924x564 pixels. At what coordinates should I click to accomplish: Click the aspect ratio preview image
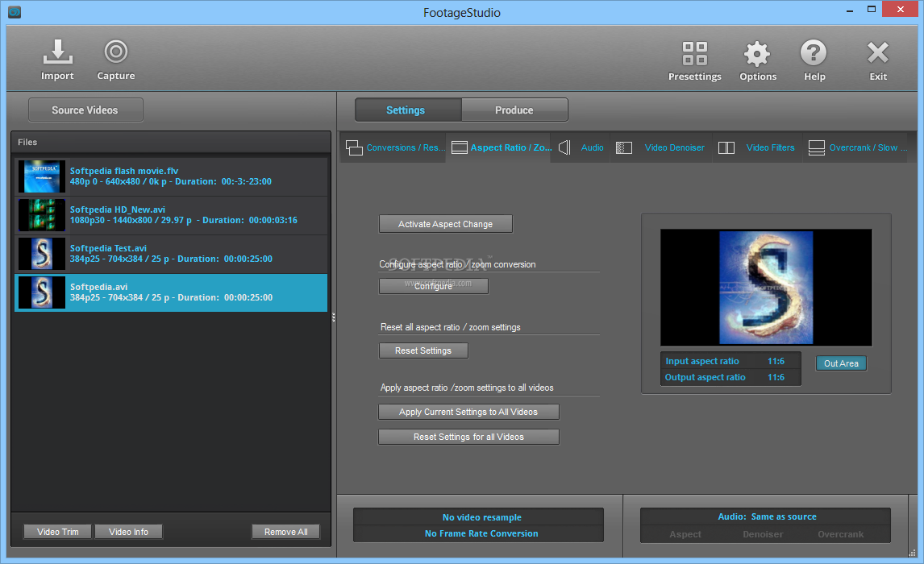766,288
